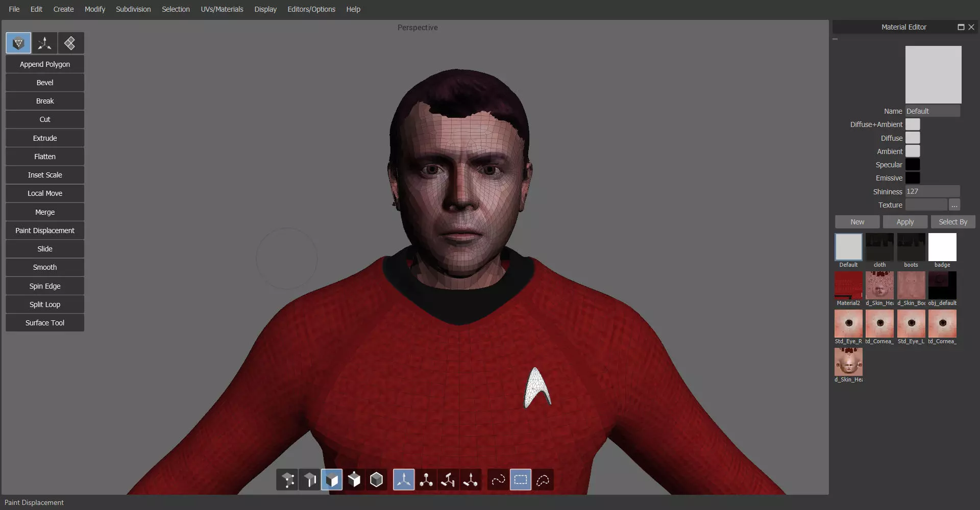Image resolution: width=980 pixels, height=510 pixels.
Task: Select the badge material thumbnail
Action: [942, 247]
